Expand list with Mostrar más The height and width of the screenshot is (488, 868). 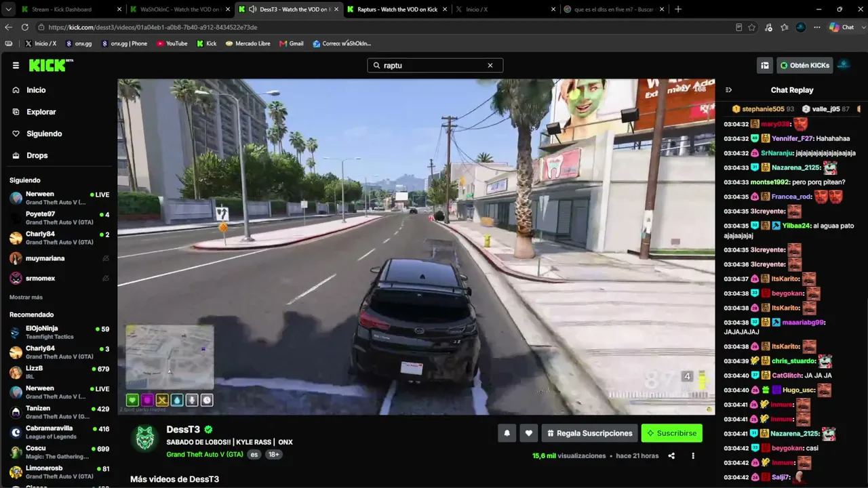click(26, 298)
